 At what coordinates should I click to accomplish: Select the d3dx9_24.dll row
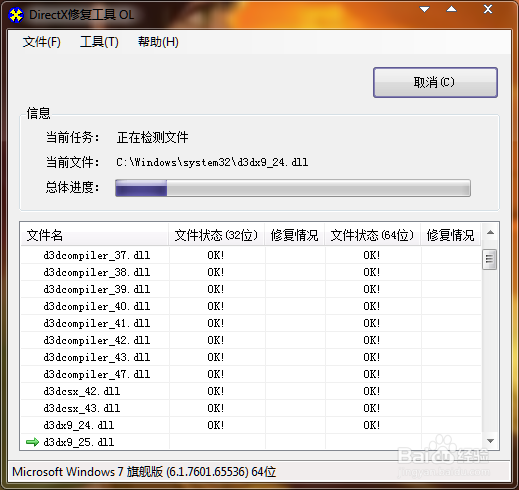tap(251, 425)
